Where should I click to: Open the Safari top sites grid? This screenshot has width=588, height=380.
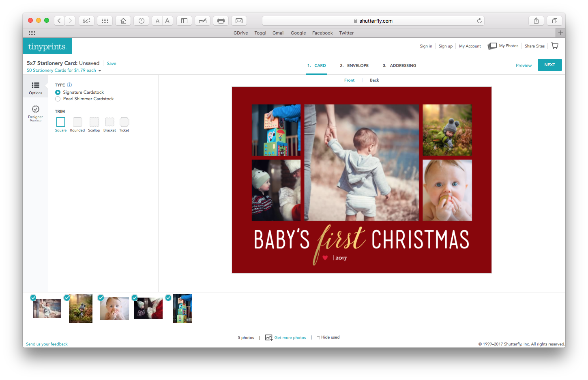pyautogui.click(x=105, y=21)
